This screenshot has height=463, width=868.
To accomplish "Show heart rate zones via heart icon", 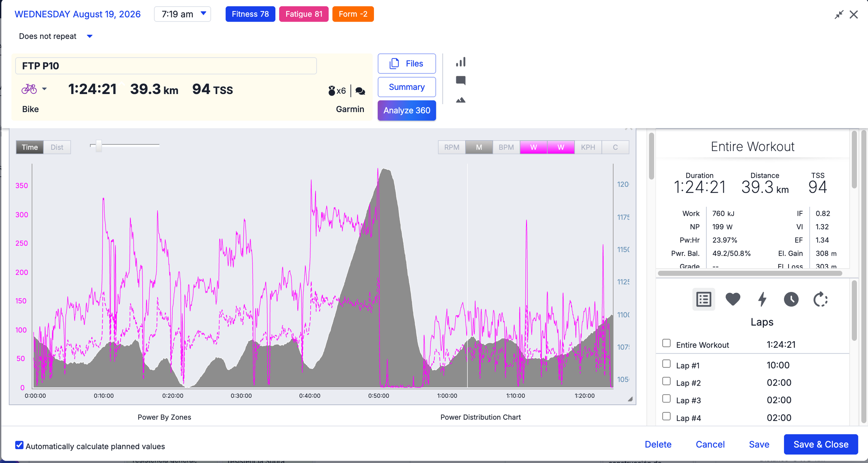I will 733,299.
